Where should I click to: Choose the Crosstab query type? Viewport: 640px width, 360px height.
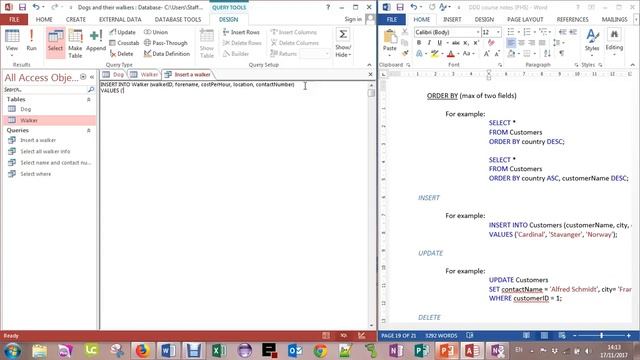click(124, 43)
